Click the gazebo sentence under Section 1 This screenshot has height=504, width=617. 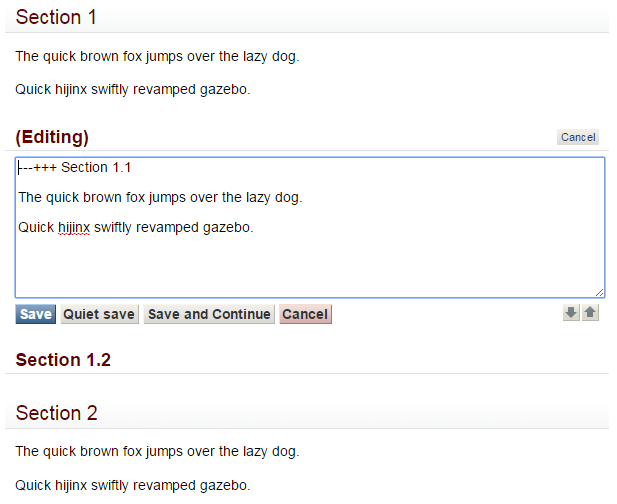click(133, 89)
